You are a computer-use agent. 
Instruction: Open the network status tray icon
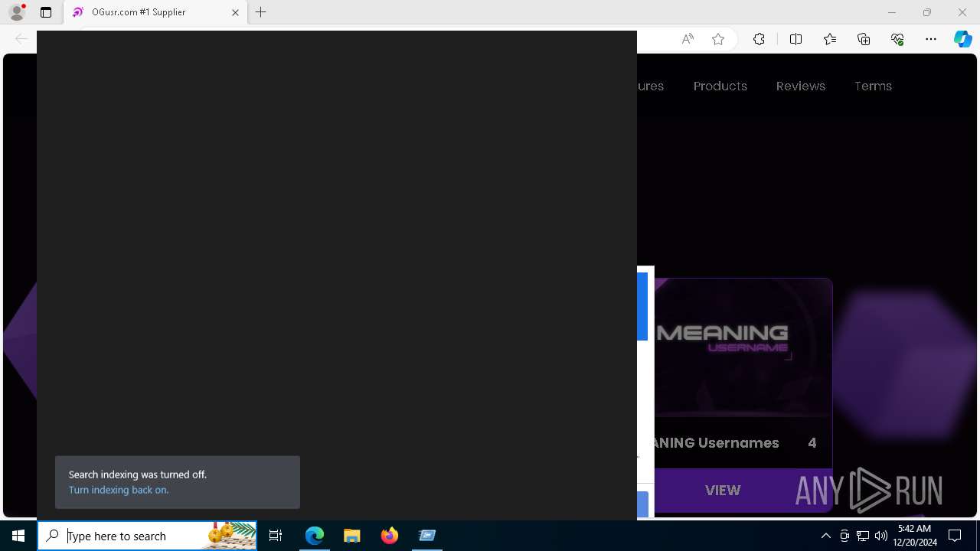863,536
